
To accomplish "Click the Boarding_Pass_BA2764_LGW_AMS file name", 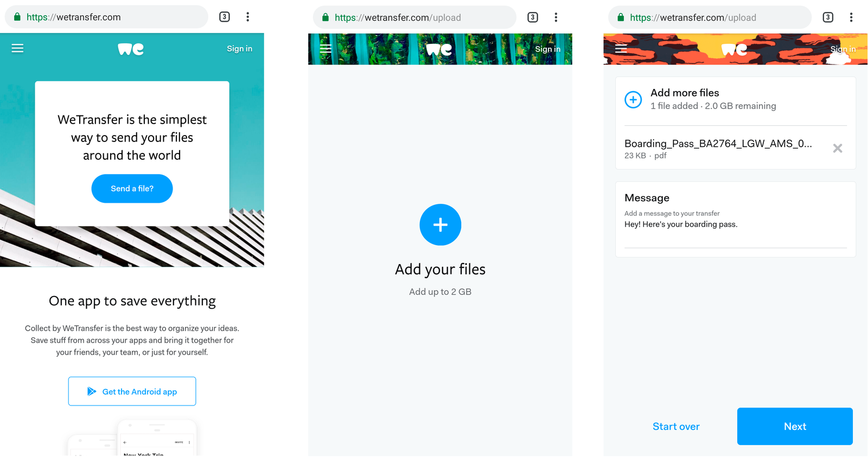I will (x=718, y=144).
